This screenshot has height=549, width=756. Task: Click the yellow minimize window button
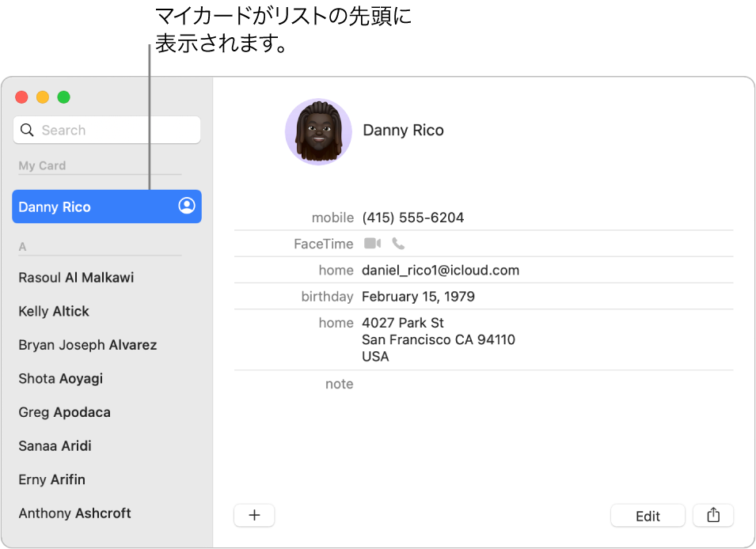[43, 97]
